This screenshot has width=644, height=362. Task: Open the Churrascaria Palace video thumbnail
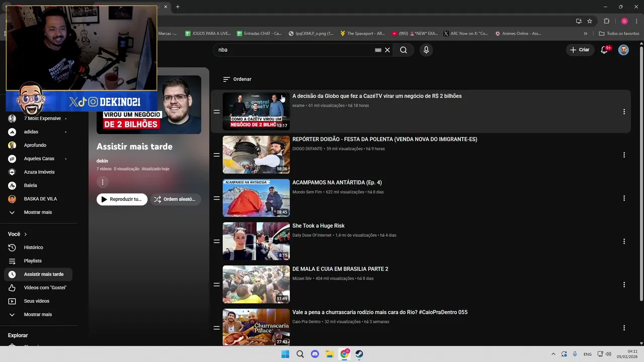tap(256, 327)
